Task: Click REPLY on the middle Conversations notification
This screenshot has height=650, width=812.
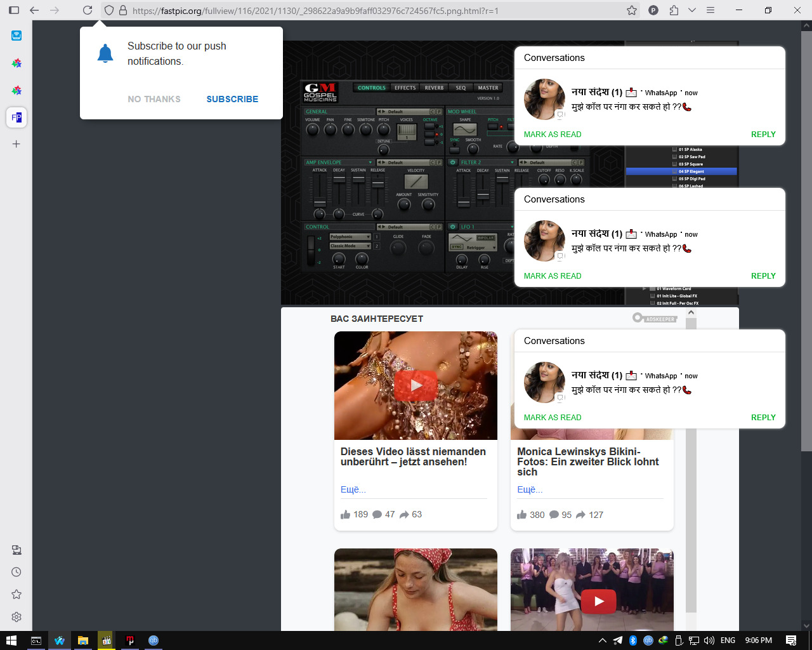Action: pos(763,276)
